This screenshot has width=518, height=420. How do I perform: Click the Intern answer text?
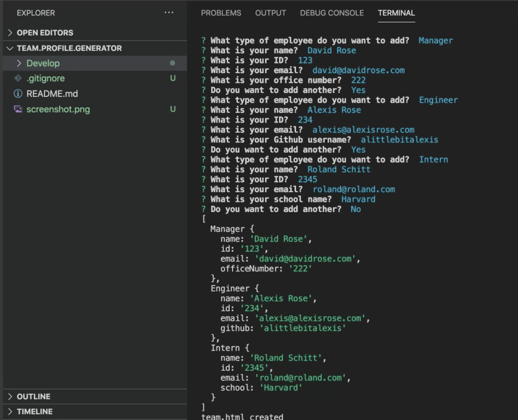click(x=434, y=160)
